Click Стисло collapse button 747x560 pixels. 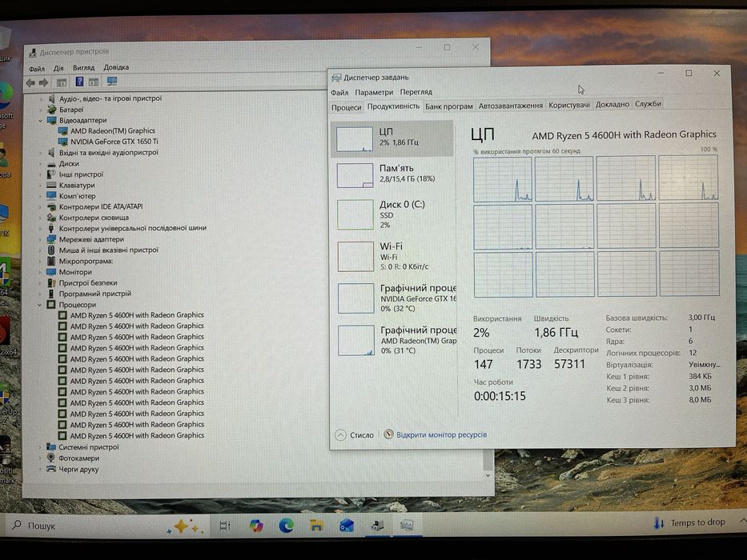click(355, 435)
